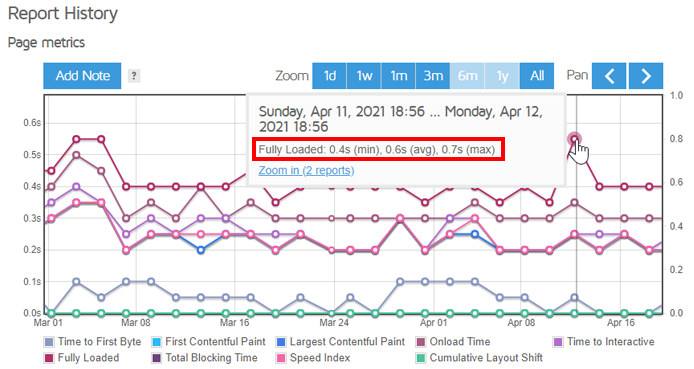Click the Apr 16 x-axis date label

(621, 323)
